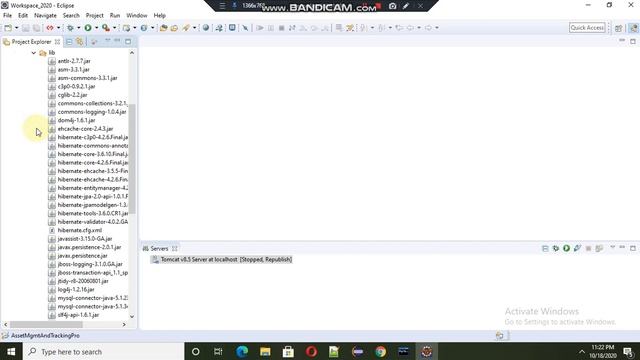Open the Window menu
This screenshot has width=640, height=360.
(137, 16)
